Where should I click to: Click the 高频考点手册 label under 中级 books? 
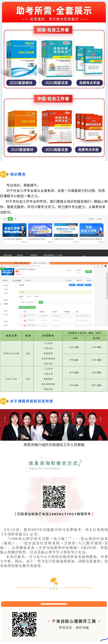coord(88,149)
